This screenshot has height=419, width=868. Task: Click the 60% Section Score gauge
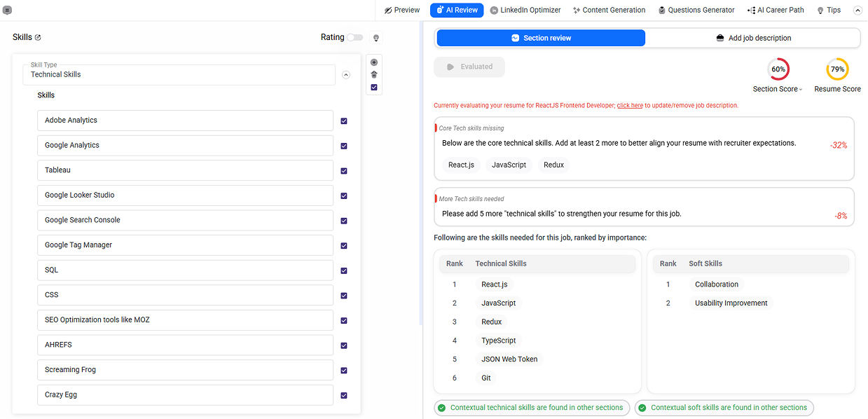click(778, 69)
